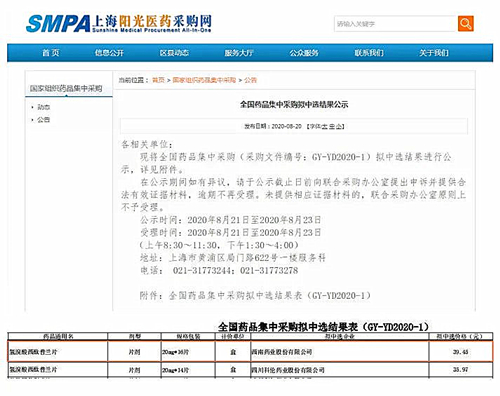
Task: Select 动态 in the left sidebar
Action: coord(43,107)
